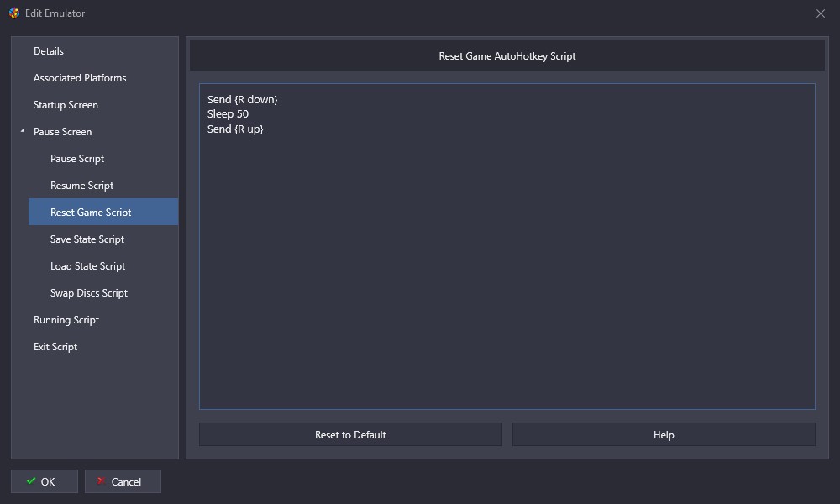Open the Startup Screen section
This screenshot has width=840, height=504.
(x=66, y=104)
